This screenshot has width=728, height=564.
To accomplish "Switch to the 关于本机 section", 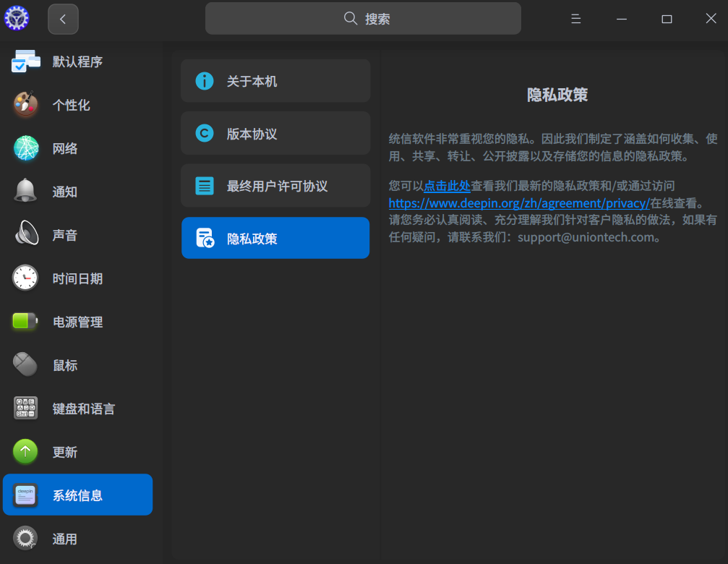I will click(x=275, y=80).
